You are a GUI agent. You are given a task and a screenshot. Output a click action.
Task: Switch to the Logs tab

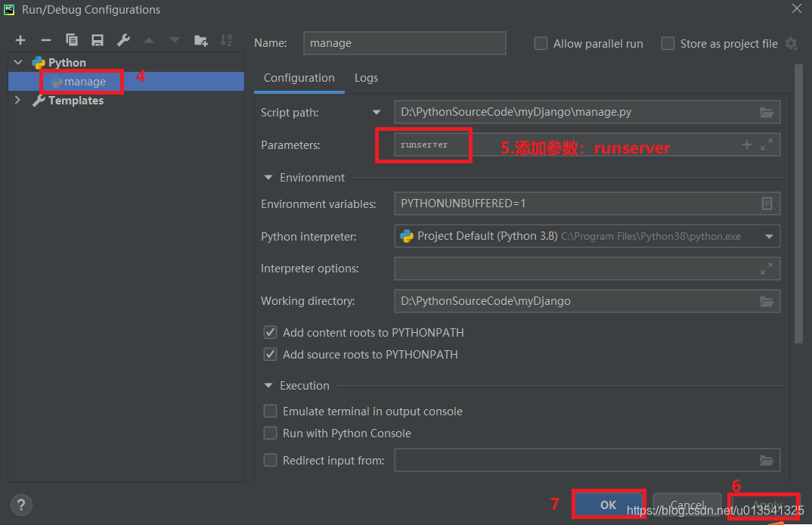point(366,78)
